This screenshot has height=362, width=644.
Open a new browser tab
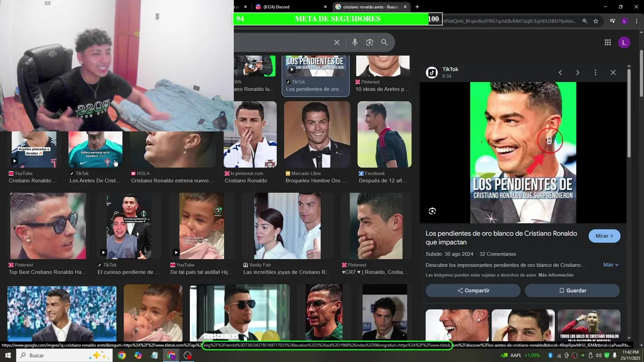pyautogui.click(x=417, y=7)
